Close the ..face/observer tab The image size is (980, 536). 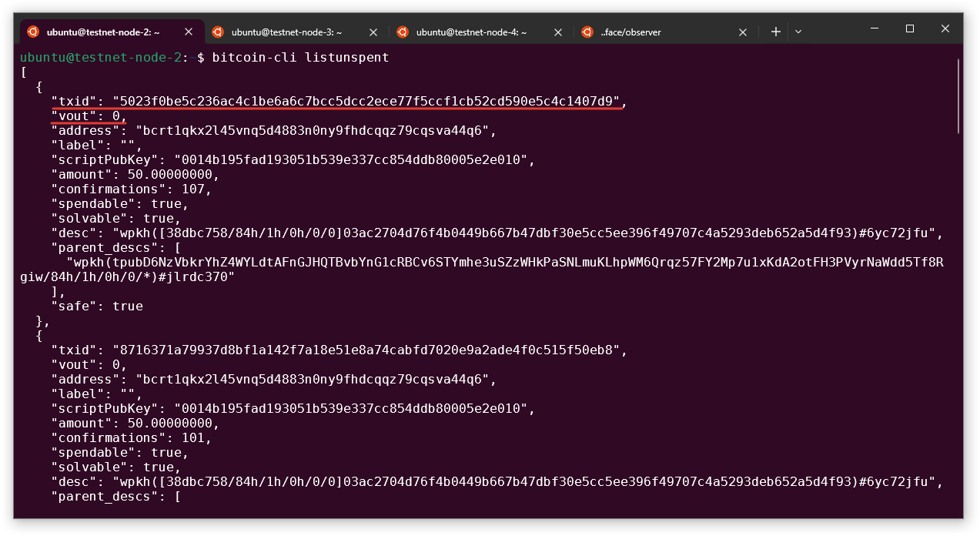(x=743, y=32)
